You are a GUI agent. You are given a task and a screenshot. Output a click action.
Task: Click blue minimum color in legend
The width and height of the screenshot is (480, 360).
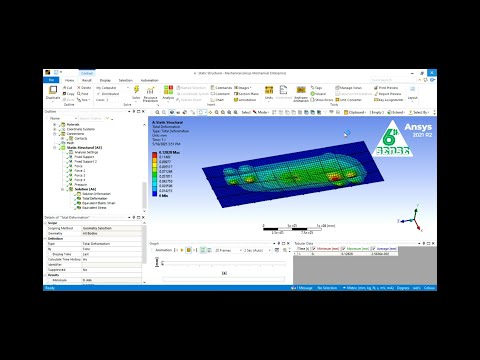click(x=154, y=193)
